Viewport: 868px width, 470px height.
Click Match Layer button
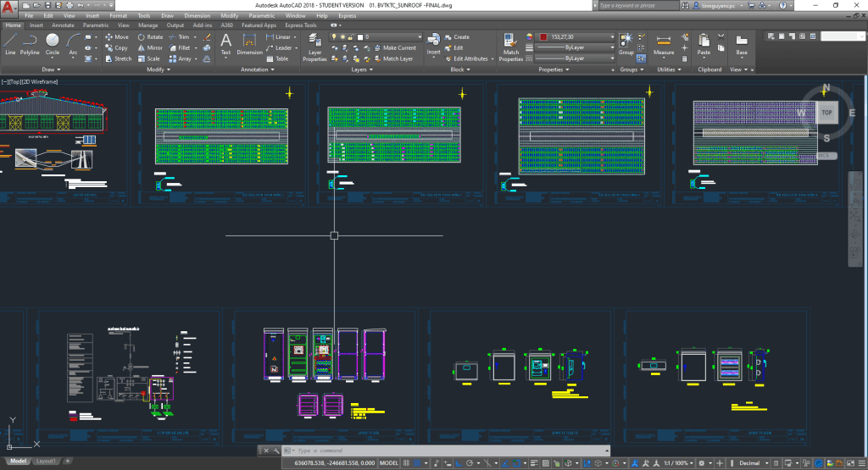click(393, 58)
